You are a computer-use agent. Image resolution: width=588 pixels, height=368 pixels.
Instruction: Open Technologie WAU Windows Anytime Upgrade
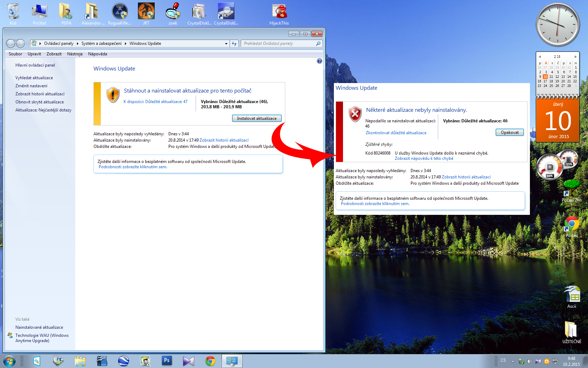coord(42,338)
